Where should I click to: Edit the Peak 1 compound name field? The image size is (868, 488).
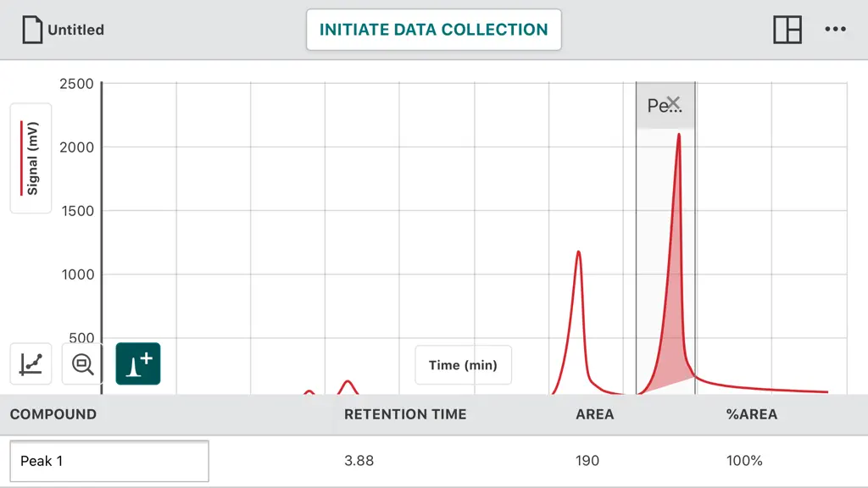click(x=109, y=461)
